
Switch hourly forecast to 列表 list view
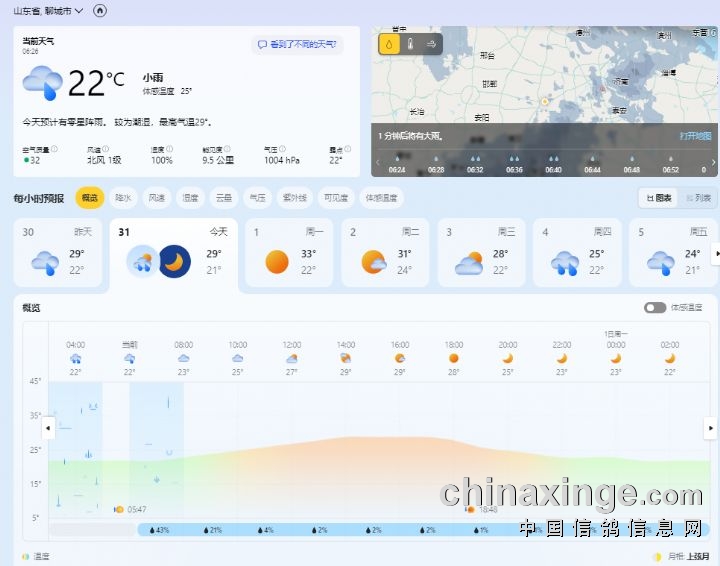698,198
